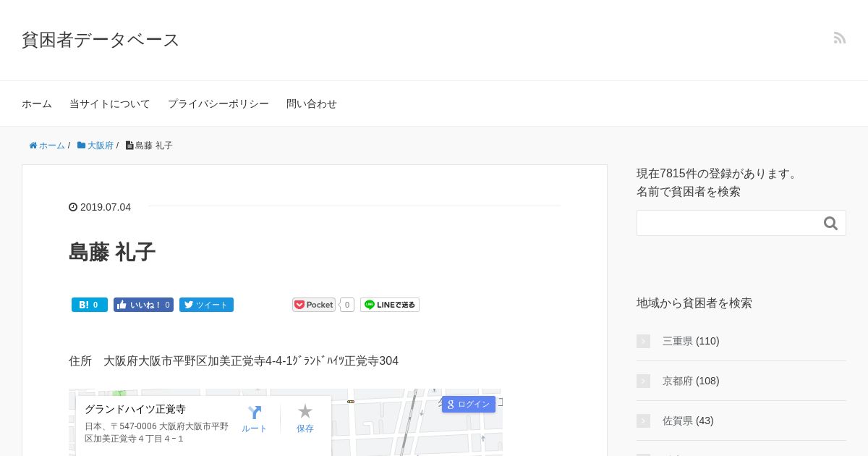868x456 pixels.
Task: Save the page to Pocket
Action: [x=314, y=305]
